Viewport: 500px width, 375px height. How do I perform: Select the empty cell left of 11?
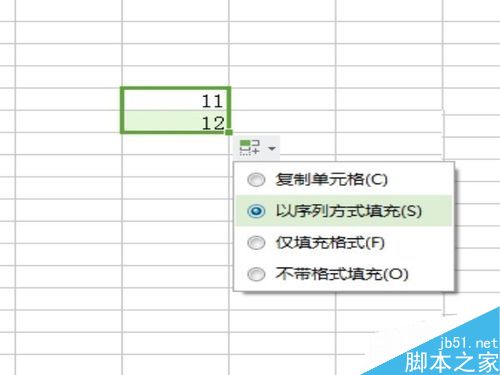coord(69,99)
